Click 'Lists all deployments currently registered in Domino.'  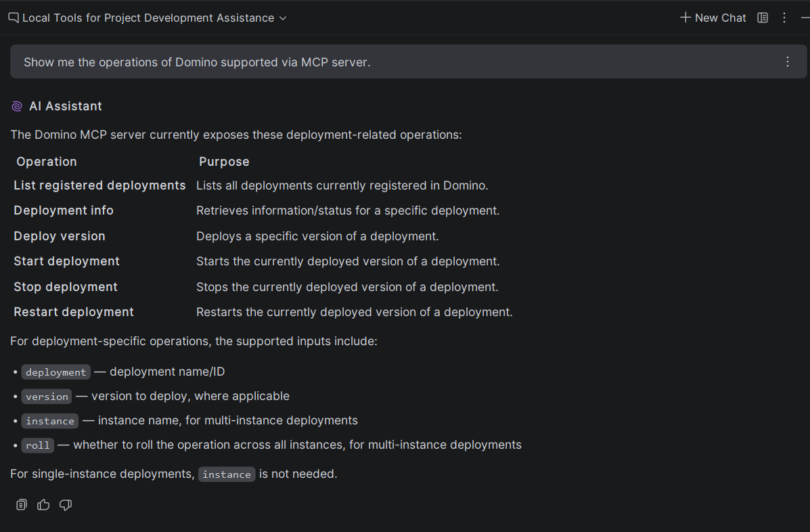pos(342,185)
